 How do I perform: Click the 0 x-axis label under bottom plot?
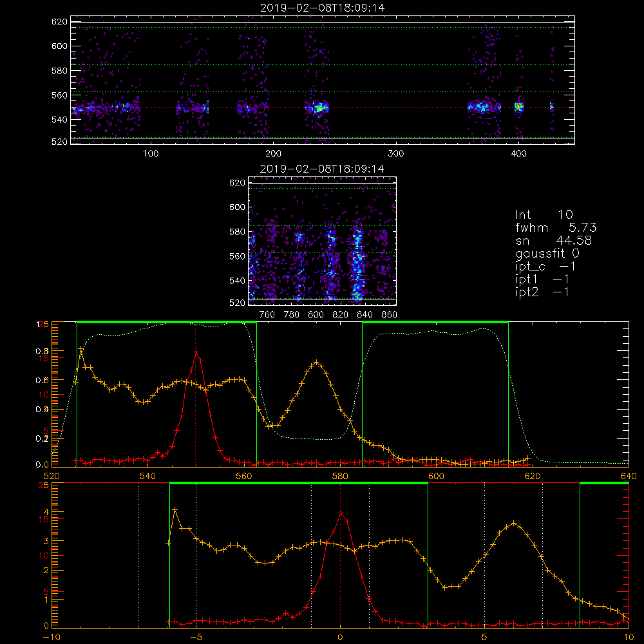click(340, 638)
